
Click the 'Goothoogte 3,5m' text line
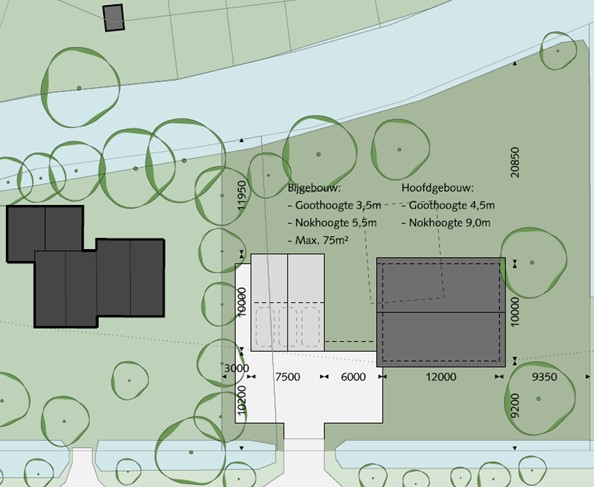tap(335, 205)
